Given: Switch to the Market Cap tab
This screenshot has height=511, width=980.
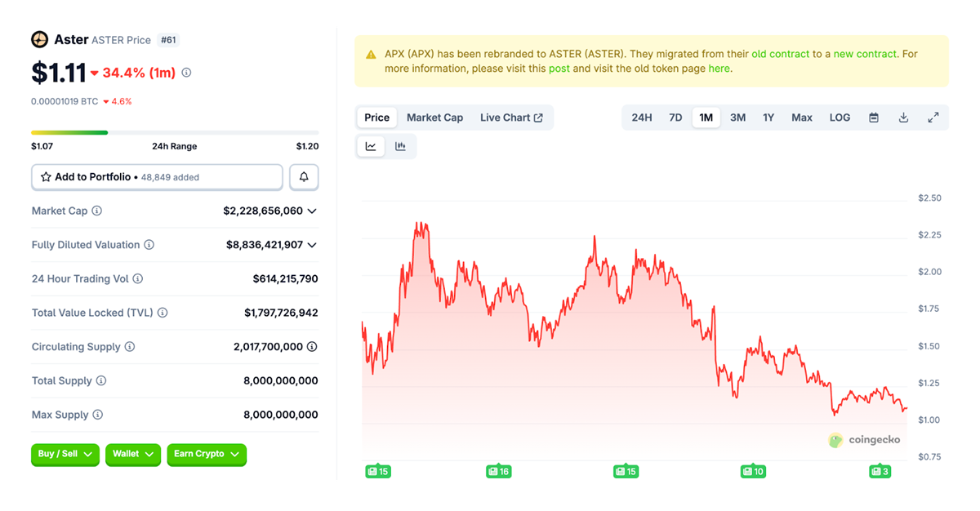Looking at the screenshot, I should 434,117.
